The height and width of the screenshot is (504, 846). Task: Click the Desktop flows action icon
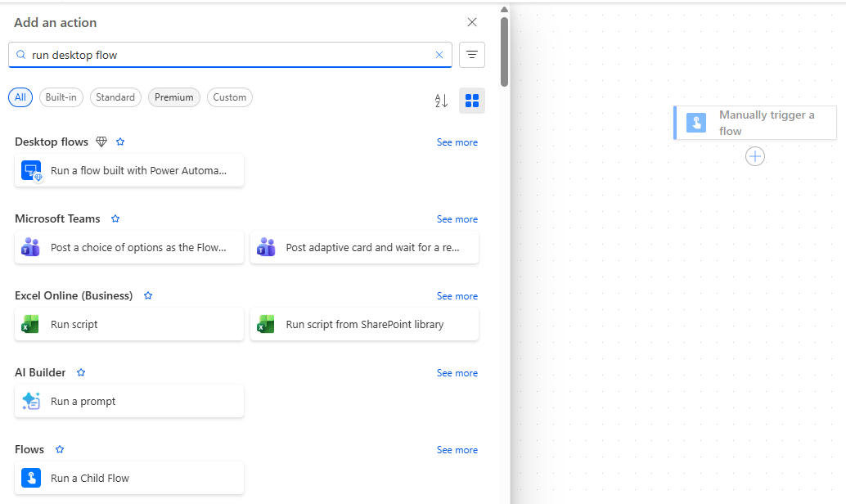(x=31, y=170)
